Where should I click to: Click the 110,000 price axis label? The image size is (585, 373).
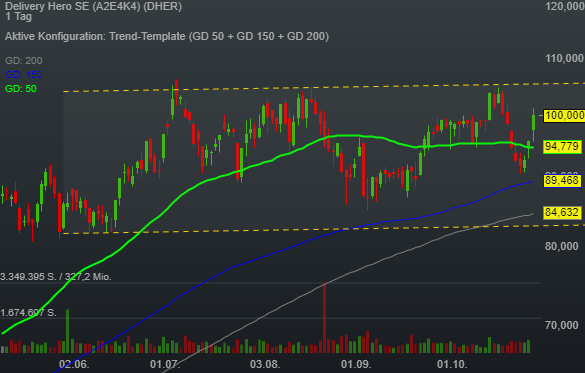pyautogui.click(x=565, y=58)
